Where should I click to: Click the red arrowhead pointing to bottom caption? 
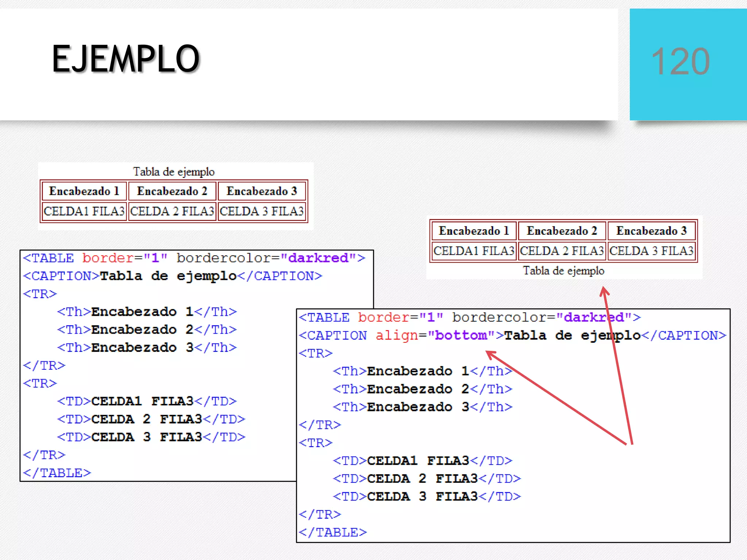[604, 291]
